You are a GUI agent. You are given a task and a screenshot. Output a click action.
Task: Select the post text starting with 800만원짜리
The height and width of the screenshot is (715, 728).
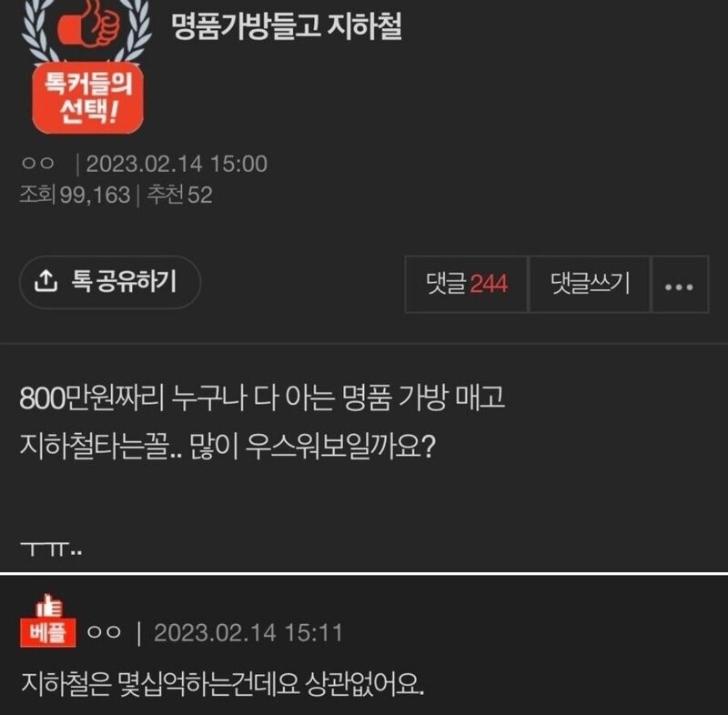click(x=262, y=398)
